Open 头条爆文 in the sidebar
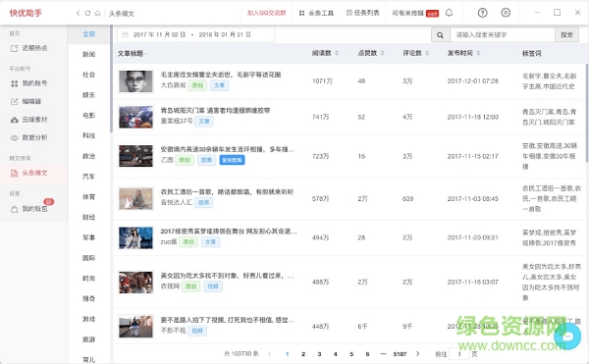589x364 pixels. click(x=29, y=173)
